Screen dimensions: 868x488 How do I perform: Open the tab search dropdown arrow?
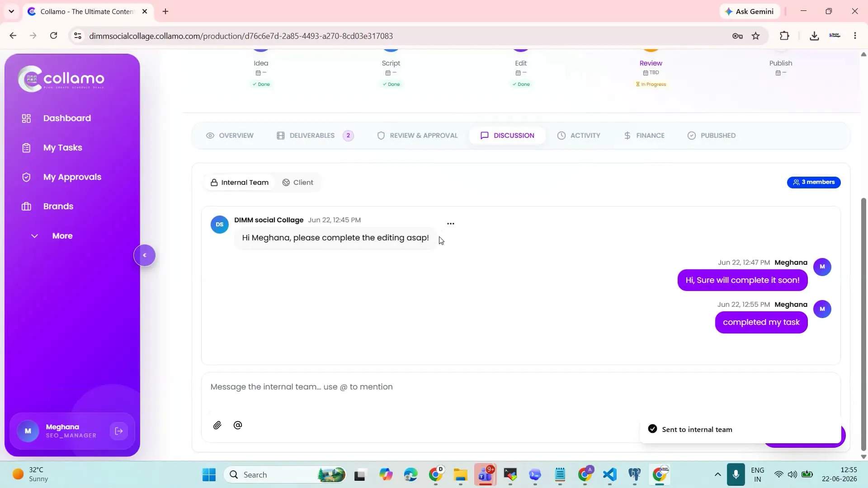(x=11, y=11)
